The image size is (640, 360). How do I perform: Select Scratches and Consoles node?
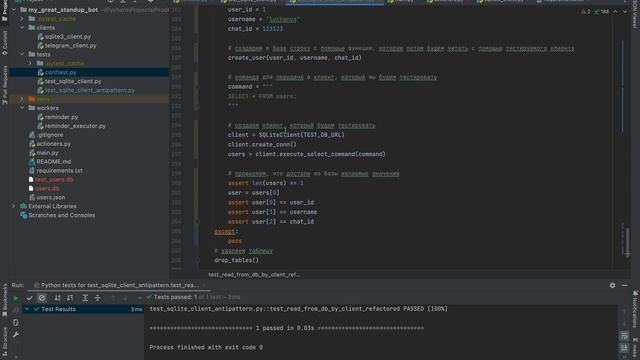click(61, 216)
